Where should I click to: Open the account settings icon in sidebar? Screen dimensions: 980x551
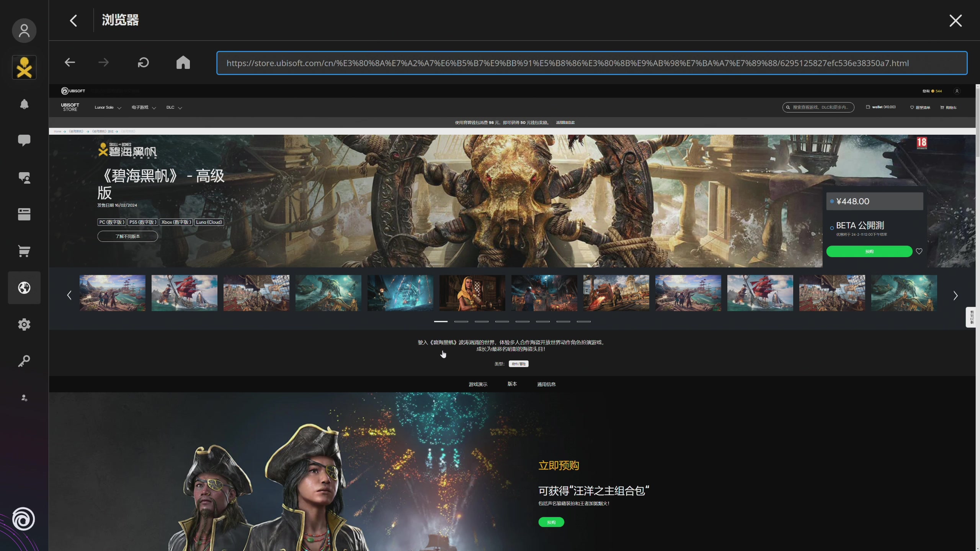click(x=24, y=398)
